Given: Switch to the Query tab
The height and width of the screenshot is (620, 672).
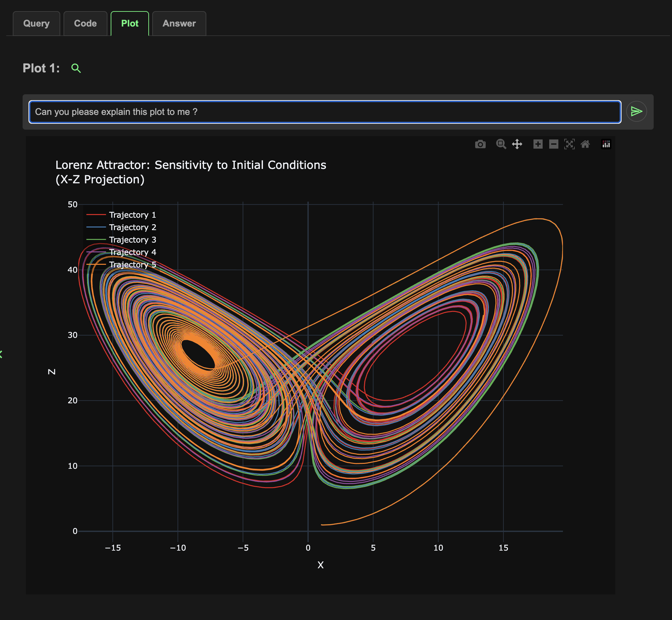Looking at the screenshot, I should click(x=36, y=24).
